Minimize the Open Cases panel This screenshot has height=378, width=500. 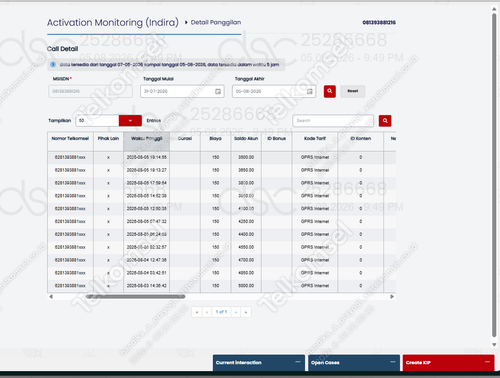point(393,362)
